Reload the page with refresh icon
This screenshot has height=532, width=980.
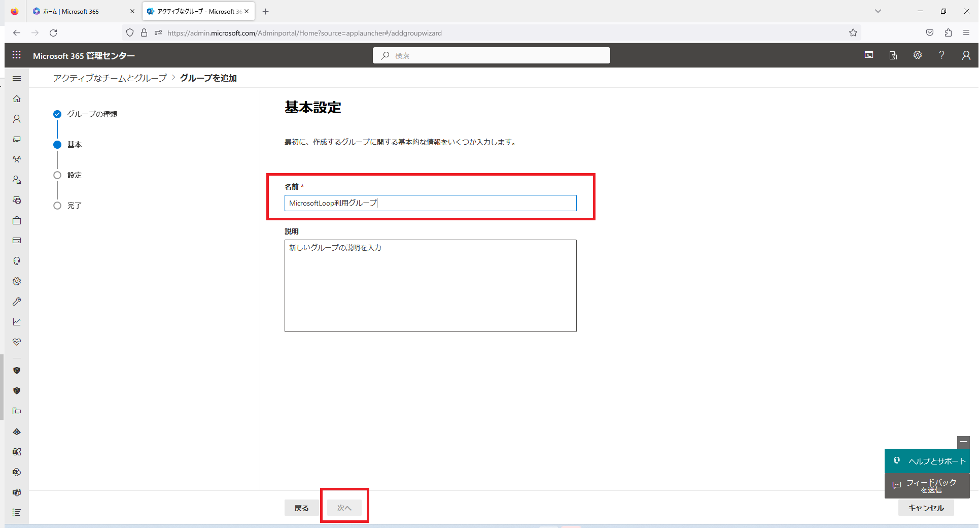tap(53, 32)
